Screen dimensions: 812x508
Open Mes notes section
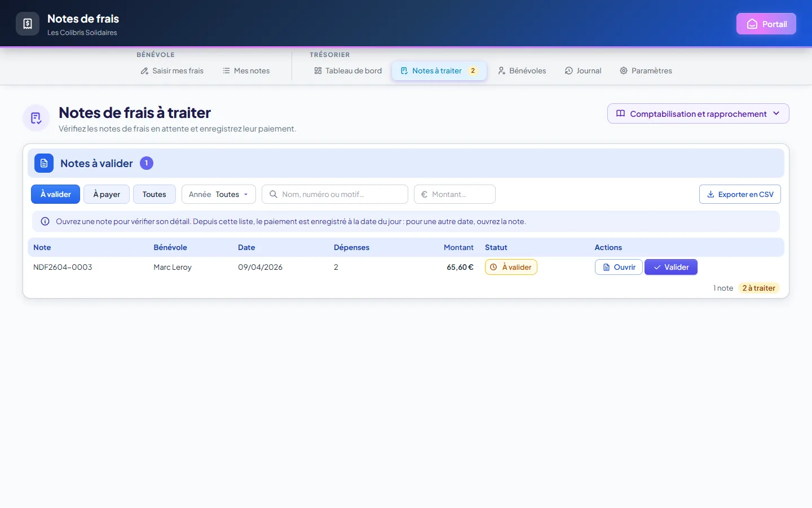click(246, 71)
